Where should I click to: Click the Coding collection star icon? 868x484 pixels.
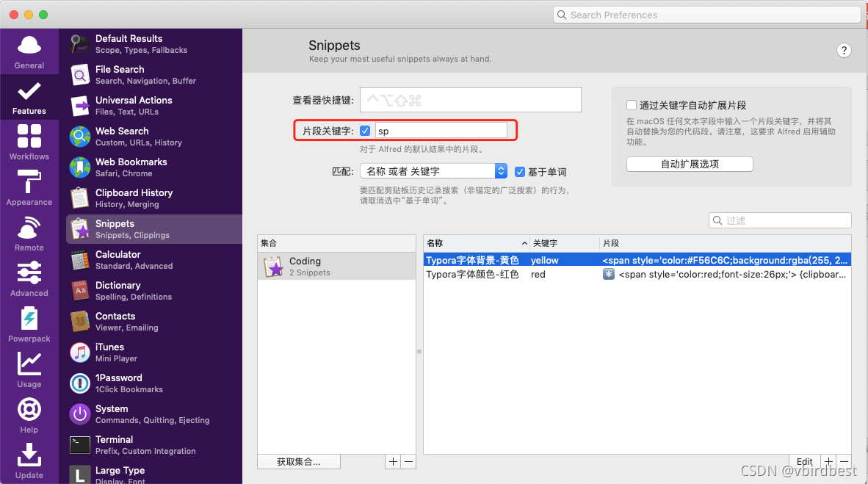point(273,267)
